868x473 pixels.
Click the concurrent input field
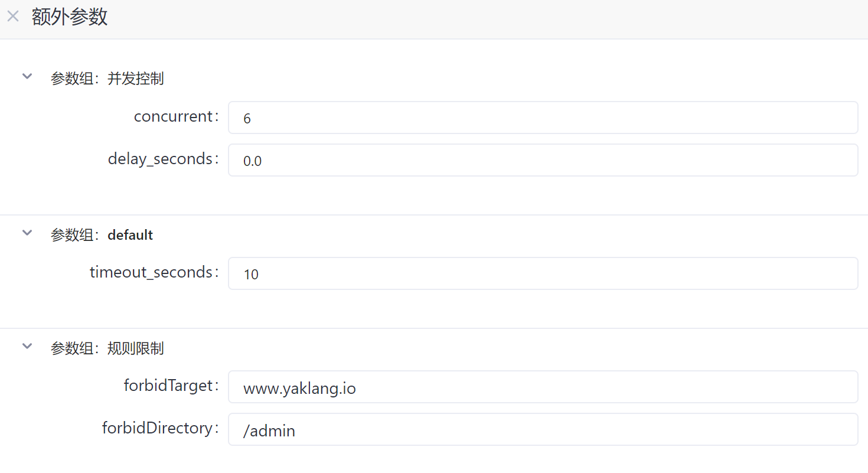[543, 118]
